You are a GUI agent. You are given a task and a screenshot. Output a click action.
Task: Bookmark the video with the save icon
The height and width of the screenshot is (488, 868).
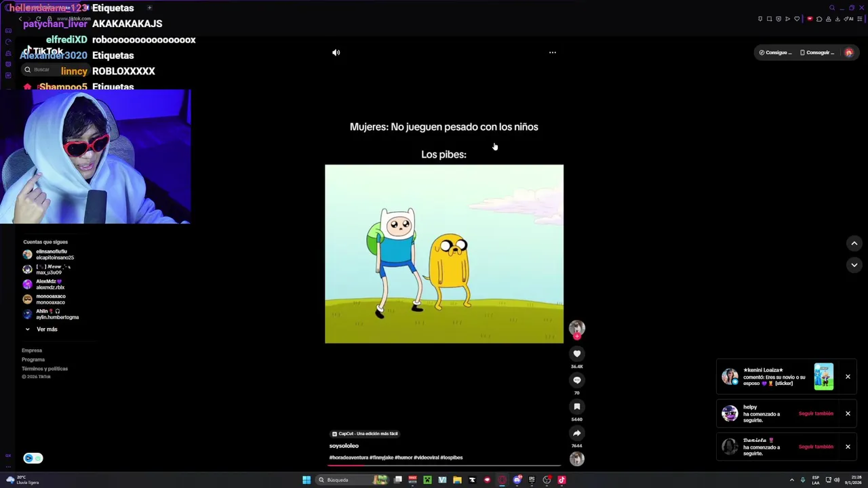pos(577,407)
